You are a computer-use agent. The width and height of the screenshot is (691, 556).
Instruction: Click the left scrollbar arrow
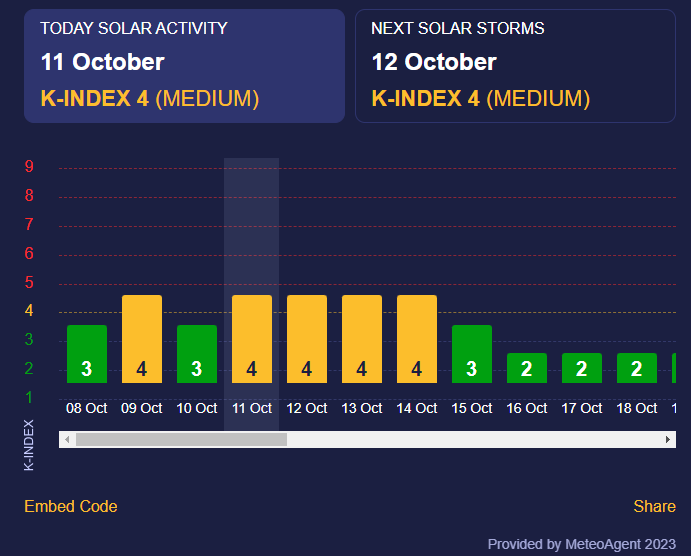click(x=67, y=439)
